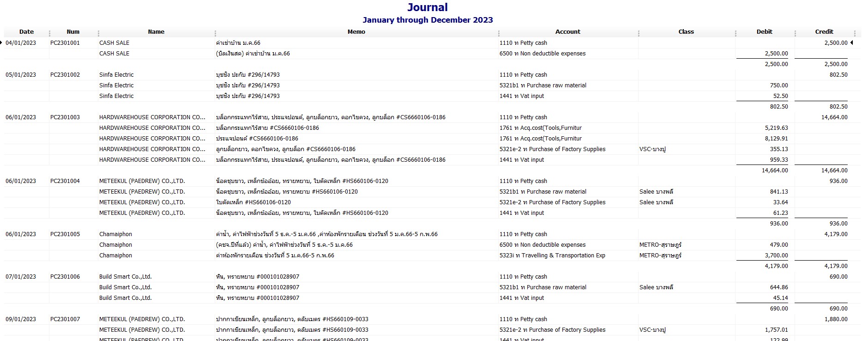
Task: Select transaction number PC2301007
Action: pyautogui.click(x=65, y=319)
